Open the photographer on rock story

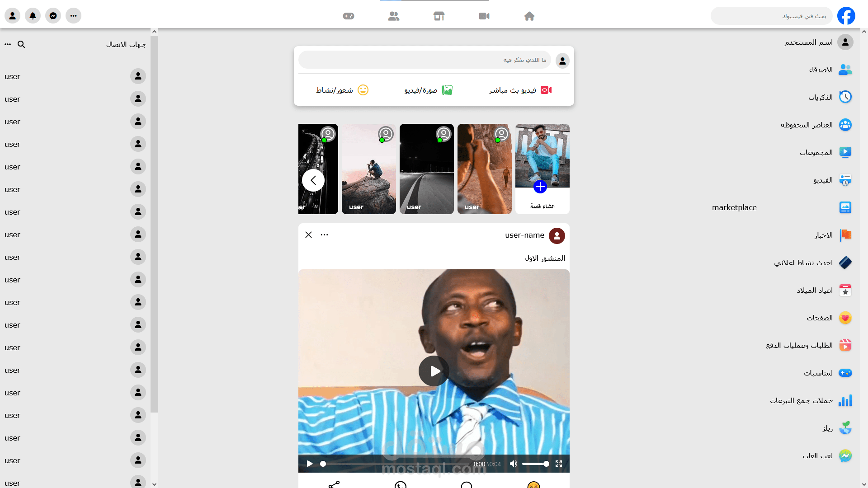tap(369, 169)
